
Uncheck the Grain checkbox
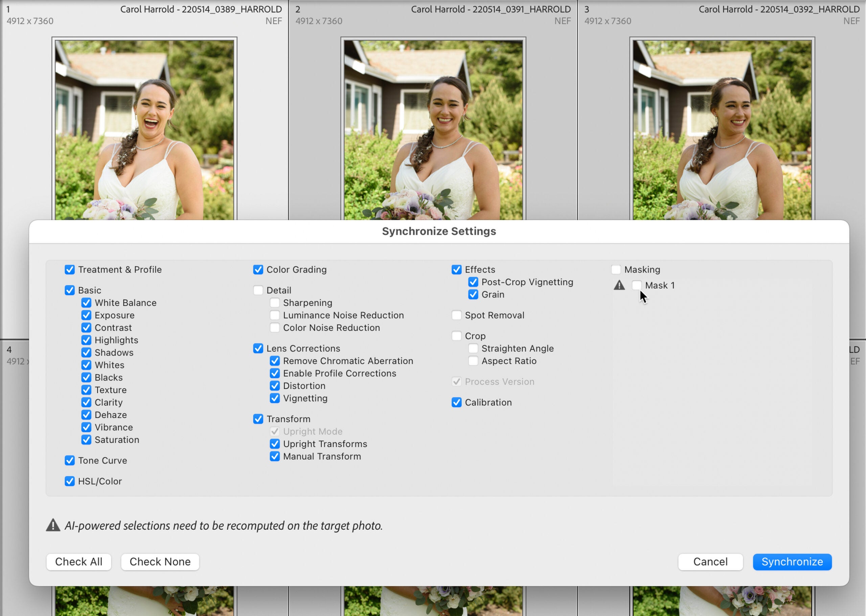pyautogui.click(x=473, y=295)
